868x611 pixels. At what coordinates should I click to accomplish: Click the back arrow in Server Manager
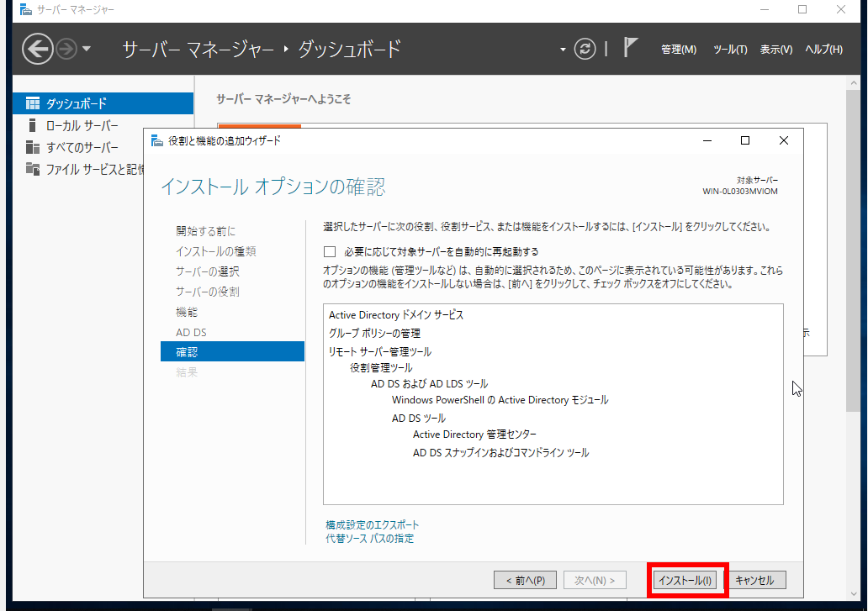coord(38,50)
